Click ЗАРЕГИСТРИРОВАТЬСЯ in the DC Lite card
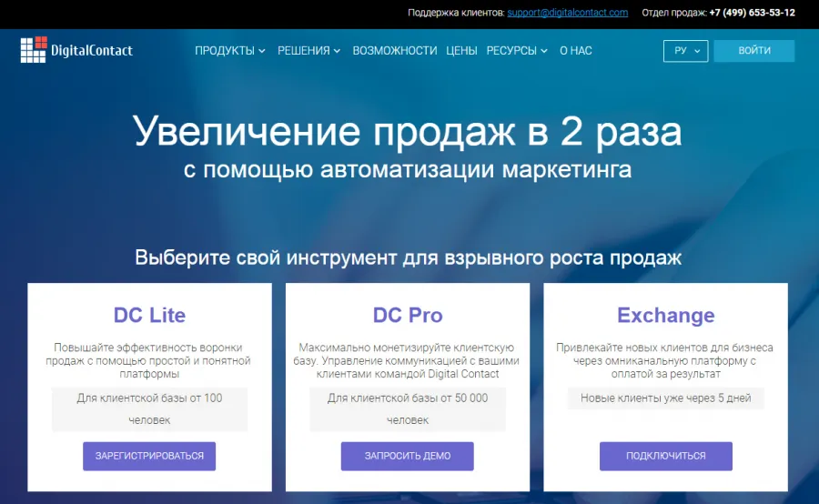 pos(149,456)
